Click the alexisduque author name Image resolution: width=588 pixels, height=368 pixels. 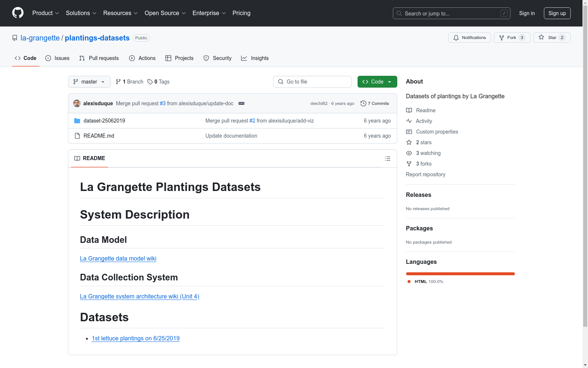[98, 103]
